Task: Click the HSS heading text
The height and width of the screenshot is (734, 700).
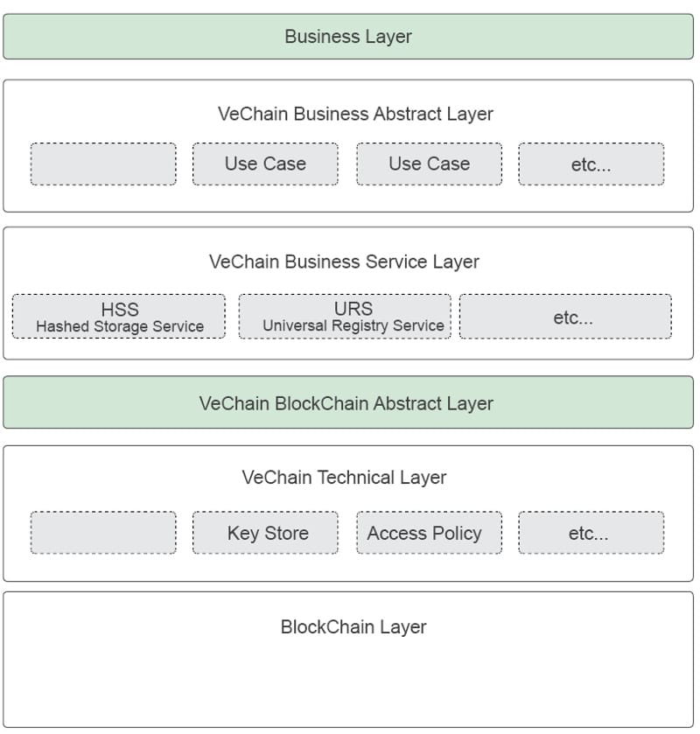Action: tap(120, 309)
